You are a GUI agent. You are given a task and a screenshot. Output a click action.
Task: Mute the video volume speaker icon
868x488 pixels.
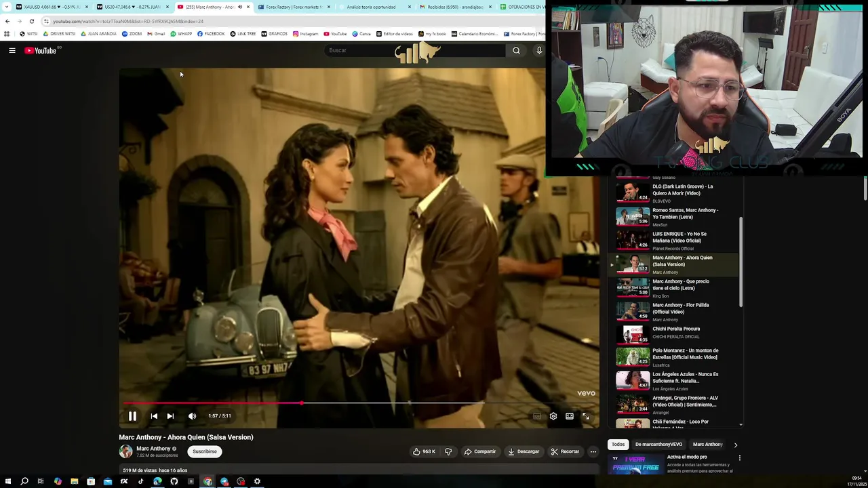(x=192, y=416)
